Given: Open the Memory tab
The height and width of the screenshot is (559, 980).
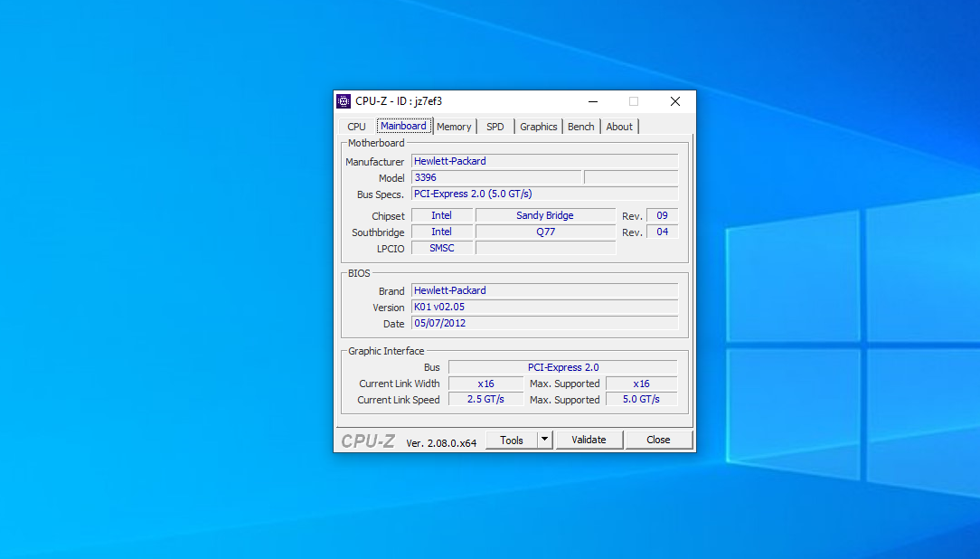Looking at the screenshot, I should tap(454, 127).
